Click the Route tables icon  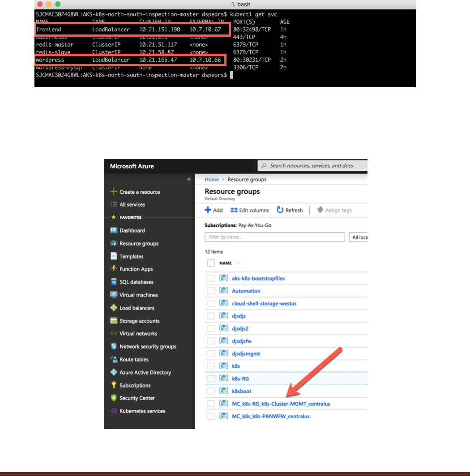click(114, 359)
